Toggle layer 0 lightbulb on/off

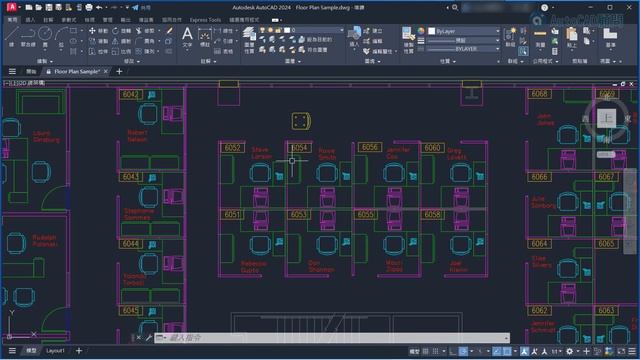(x=262, y=30)
